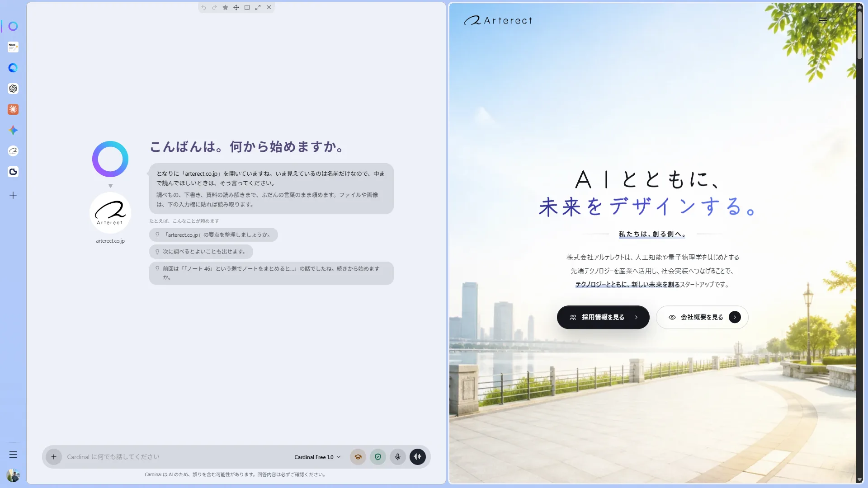Open the ChatGPT icon in the sidebar
Screen dimensions: 868x488
click(13, 89)
